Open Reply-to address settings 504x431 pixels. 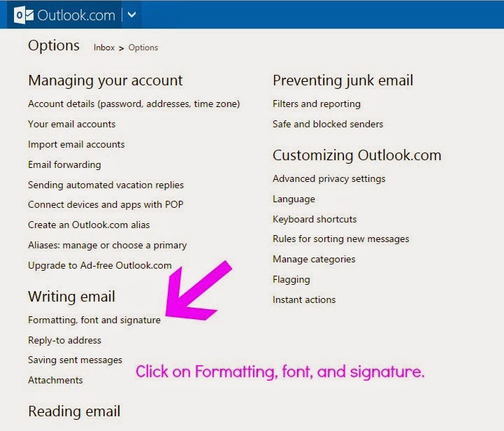click(64, 340)
